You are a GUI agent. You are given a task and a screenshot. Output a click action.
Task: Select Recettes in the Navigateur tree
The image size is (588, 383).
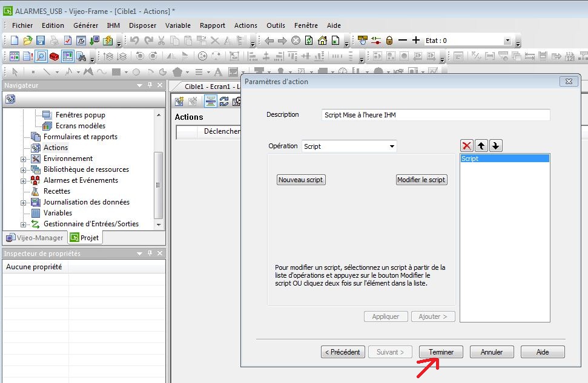point(57,191)
